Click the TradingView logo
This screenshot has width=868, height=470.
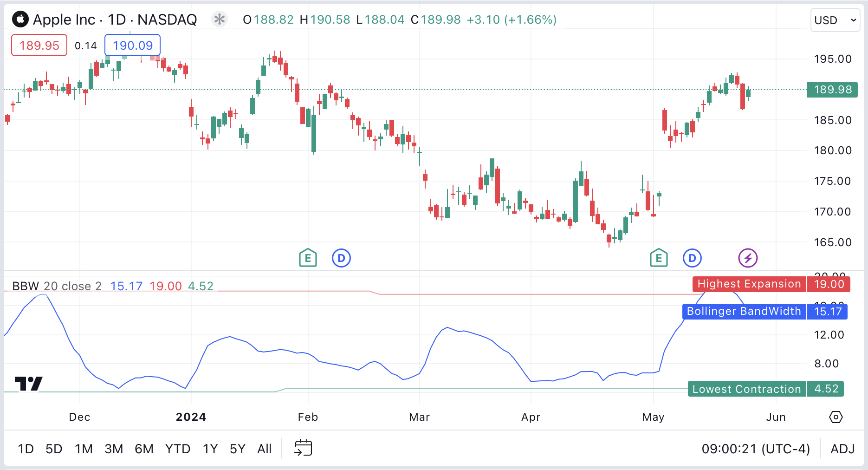click(28, 384)
